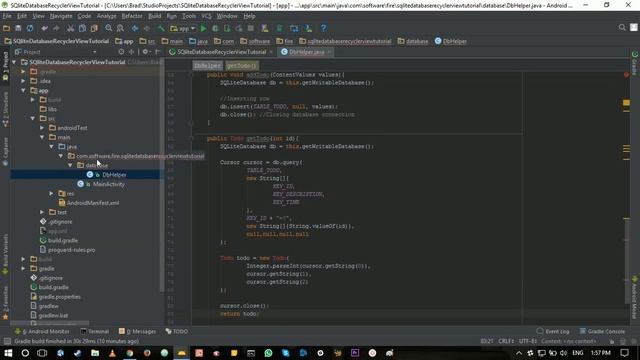640x360 pixels.
Task: Click the DbHelper breadcrumb in editor
Action: (207, 66)
